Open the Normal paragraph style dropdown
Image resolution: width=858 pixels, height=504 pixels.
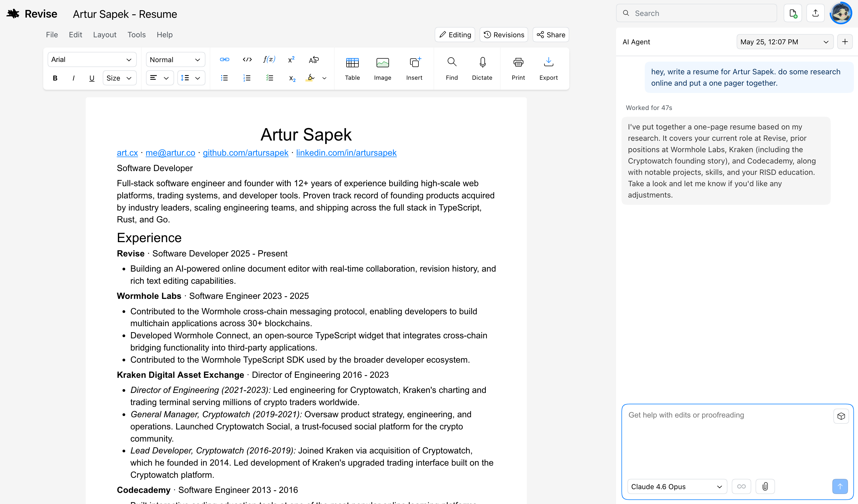[175, 59]
